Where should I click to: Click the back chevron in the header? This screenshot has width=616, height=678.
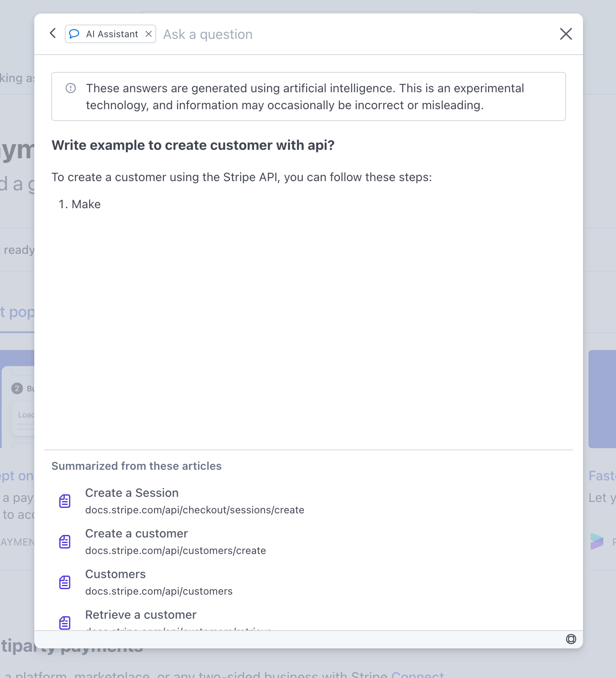tap(52, 33)
